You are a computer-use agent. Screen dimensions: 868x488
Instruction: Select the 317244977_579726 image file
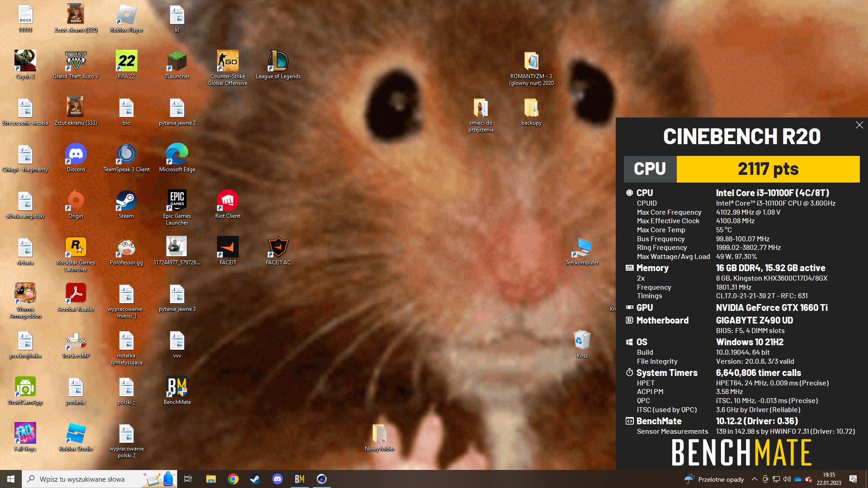(x=177, y=251)
